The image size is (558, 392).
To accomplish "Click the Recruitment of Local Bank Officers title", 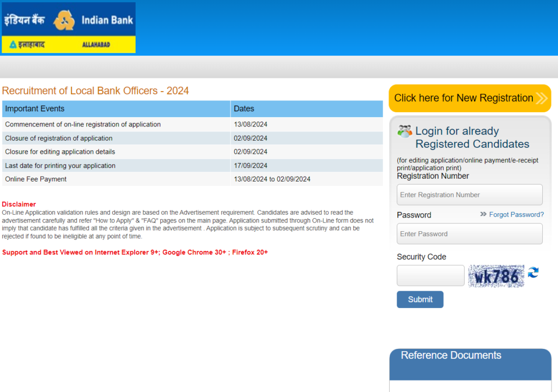I will tap(95, 91).
